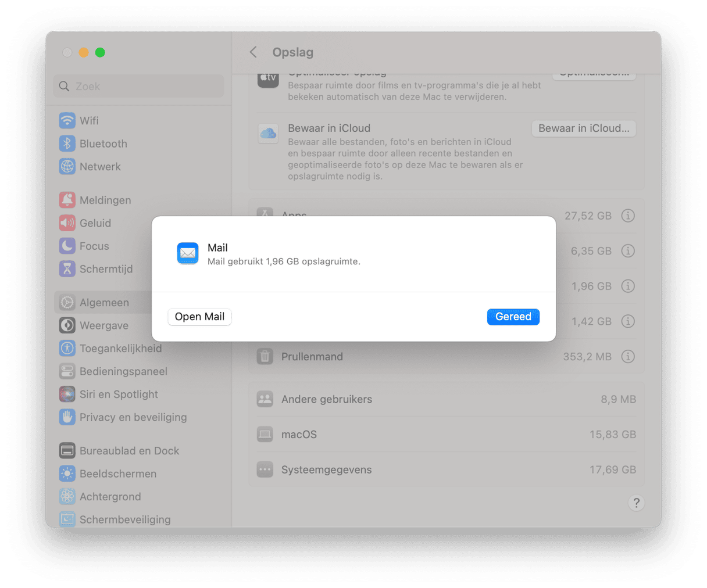Click the Systeemgegevens ellipsis icon
Screen dimensions: 707x588
(x=265, y=469)
